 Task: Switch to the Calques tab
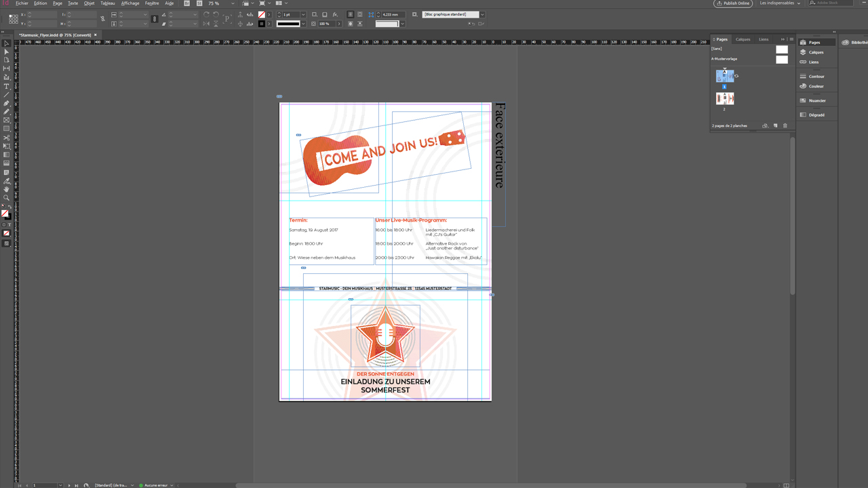tap(743, 39)
